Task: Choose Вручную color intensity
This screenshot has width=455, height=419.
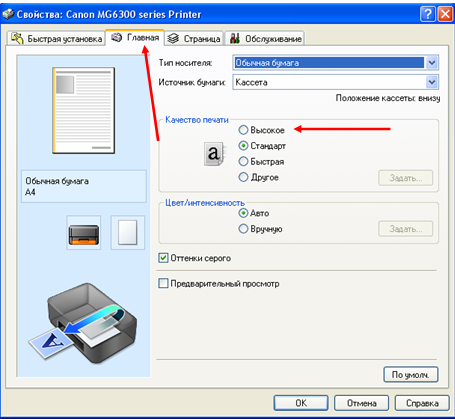Action: tap(261, 229)
